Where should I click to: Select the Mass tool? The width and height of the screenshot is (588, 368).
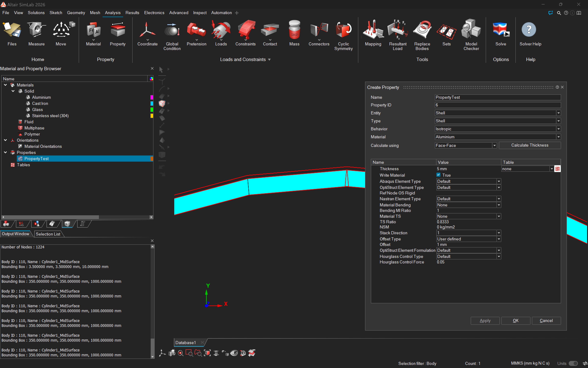[x=294, y=33]
